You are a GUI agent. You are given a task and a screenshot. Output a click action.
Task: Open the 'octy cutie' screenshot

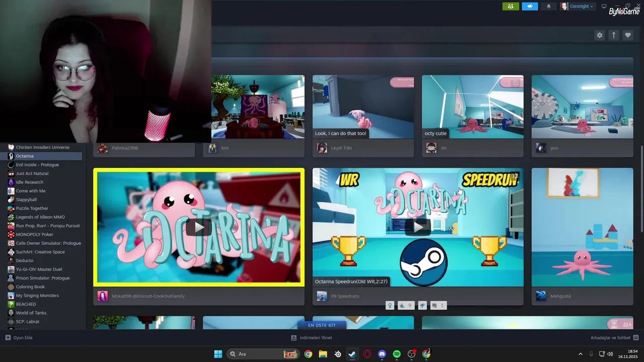tap(472, 107)
